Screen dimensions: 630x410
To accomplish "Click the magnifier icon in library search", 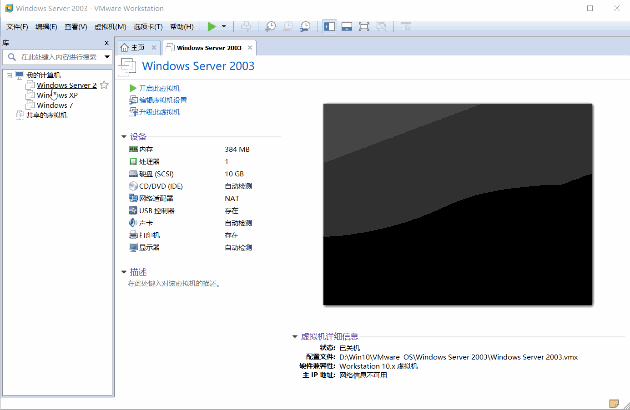I will (12, 57).
